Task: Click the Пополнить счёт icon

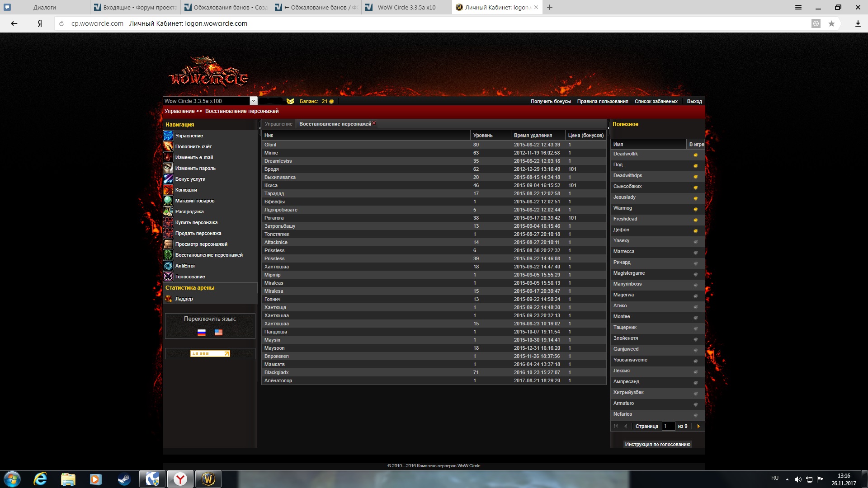Action: coord(168,146)
